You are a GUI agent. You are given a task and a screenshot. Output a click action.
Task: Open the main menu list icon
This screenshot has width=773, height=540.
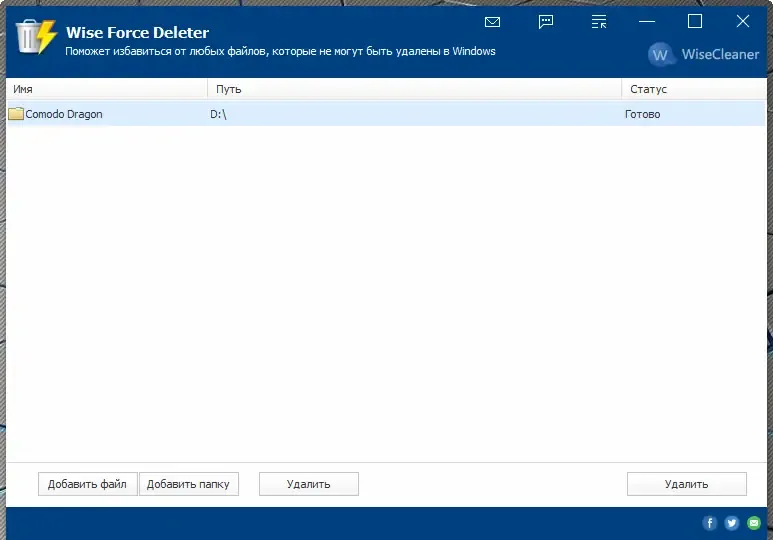tap(598, 22)
